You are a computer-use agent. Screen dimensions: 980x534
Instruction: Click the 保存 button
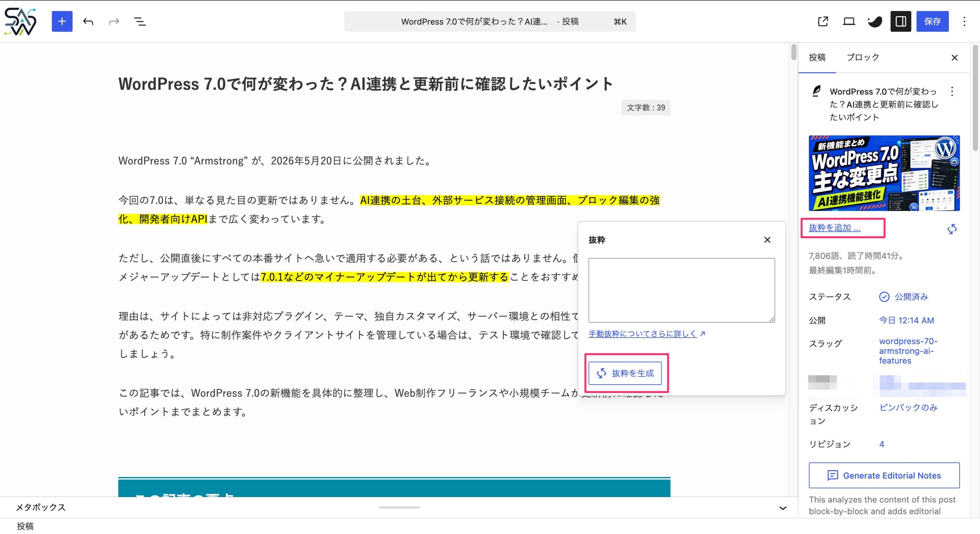(932, 21)
